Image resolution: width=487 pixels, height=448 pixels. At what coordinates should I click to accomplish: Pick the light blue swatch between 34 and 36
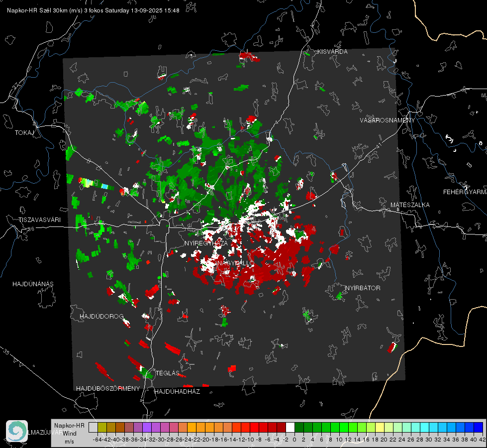click(452, 427)
